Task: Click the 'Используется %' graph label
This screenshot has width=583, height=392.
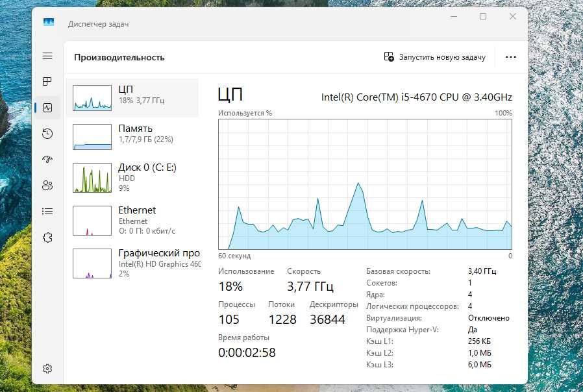Action: pyautogui.click(x=245, y=113)
